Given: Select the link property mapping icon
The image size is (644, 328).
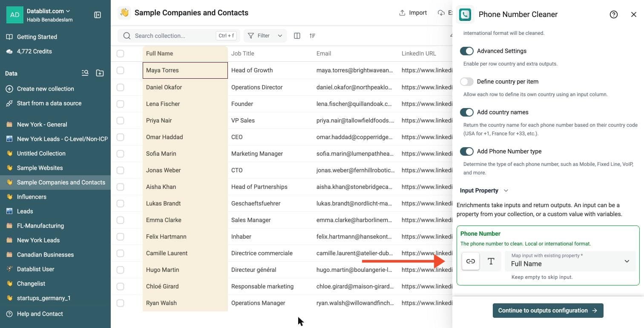Looking at the screenshot, I should (x=471, y=261).
